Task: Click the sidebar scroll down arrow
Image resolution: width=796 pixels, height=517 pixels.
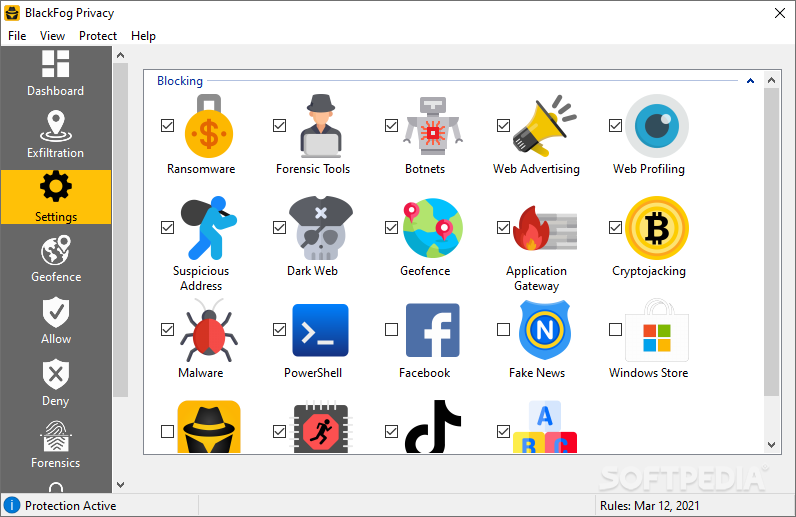Action: pos(120,484)
